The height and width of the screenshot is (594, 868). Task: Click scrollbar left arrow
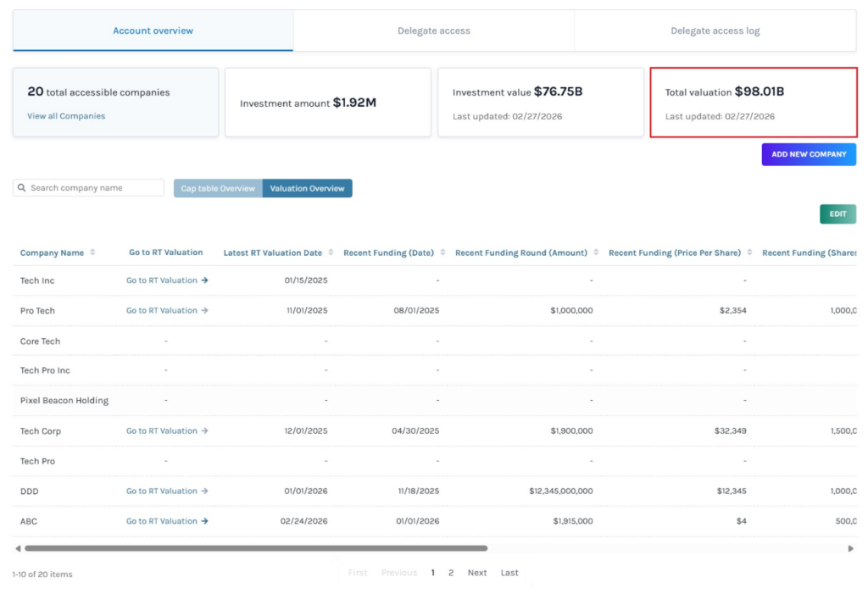18,548
